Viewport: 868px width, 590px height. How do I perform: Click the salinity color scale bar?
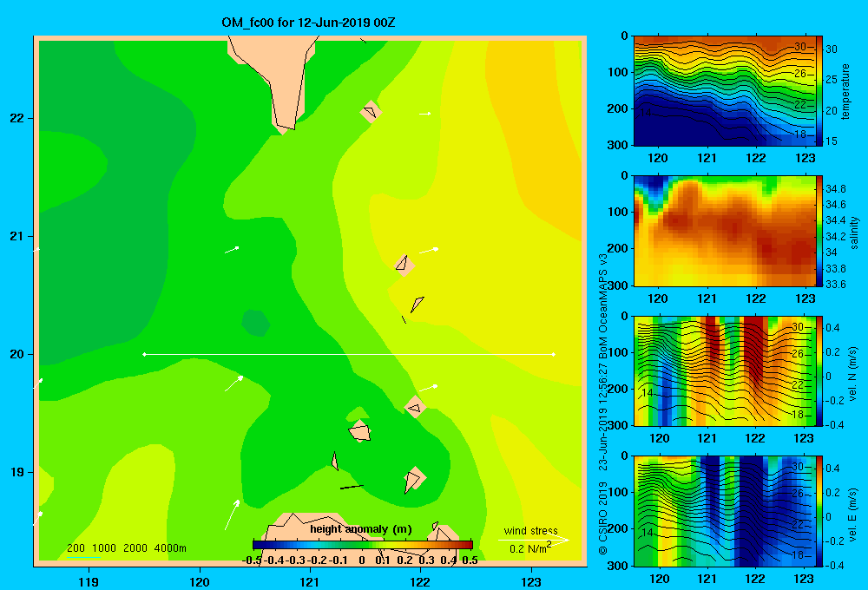click(x=819, y=231)
